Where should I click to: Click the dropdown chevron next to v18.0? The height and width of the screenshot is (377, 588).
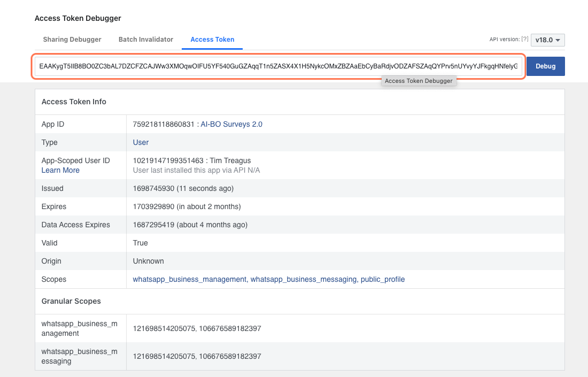(559, 40)
